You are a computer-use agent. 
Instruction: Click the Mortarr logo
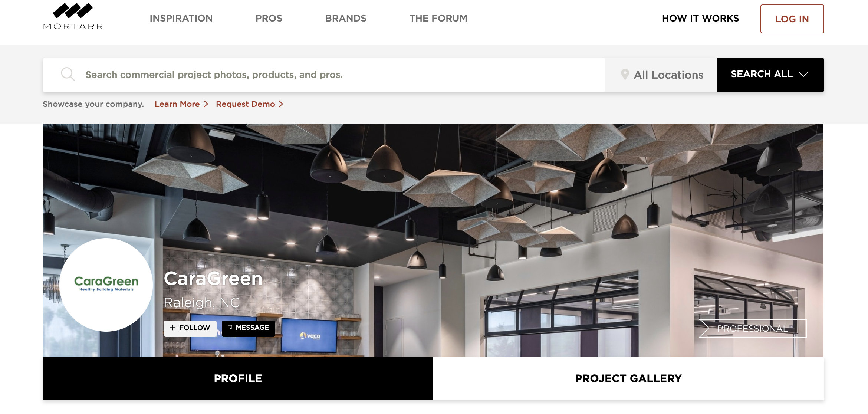click(73, 16)
